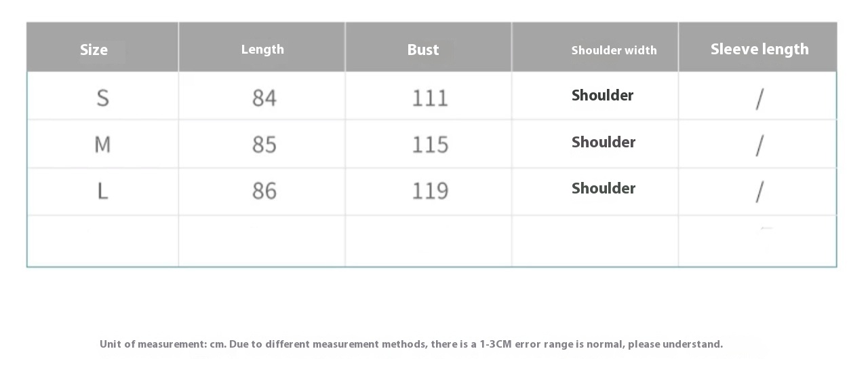Click Shoulder text in the S row
868x368 pixels.
[603, 95]
